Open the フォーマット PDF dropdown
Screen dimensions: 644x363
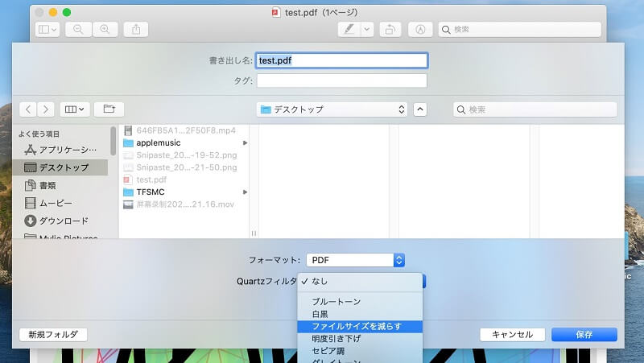coord(356,260)
